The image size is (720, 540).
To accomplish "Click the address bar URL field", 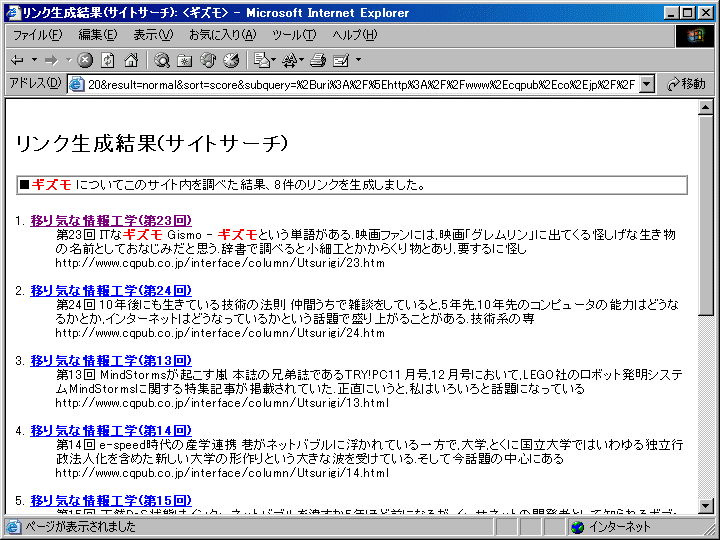I will point(362,84).
